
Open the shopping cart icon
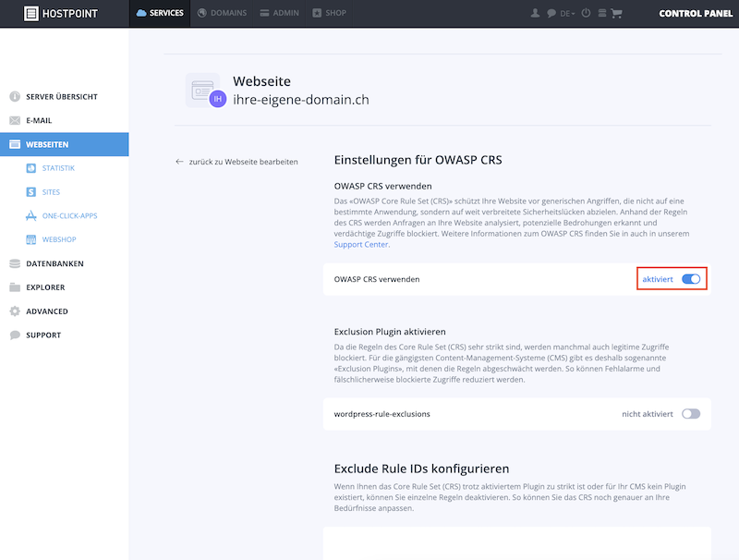[x=616, y=13]
